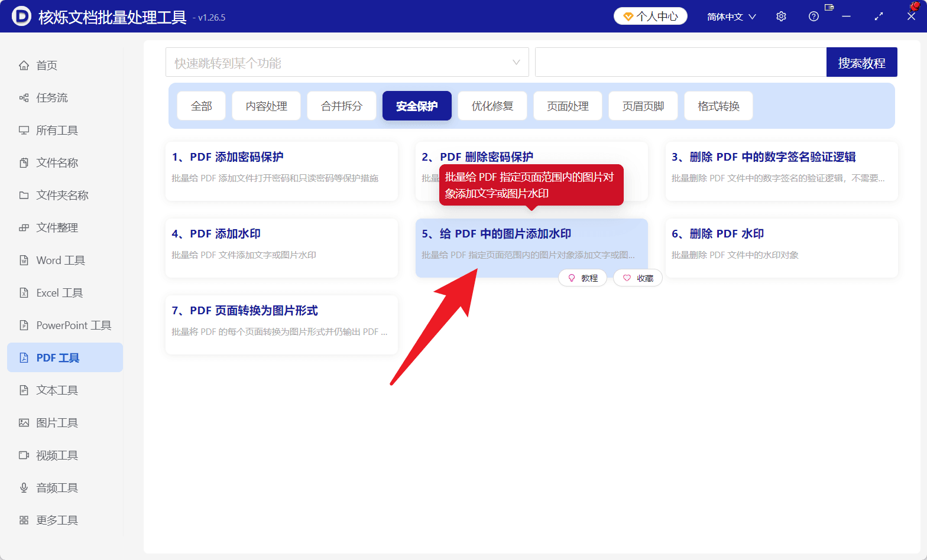Click the home icon beside 首页
Image resolution: width=927 pixels, height=560 pixels.
tap(24, 65)
